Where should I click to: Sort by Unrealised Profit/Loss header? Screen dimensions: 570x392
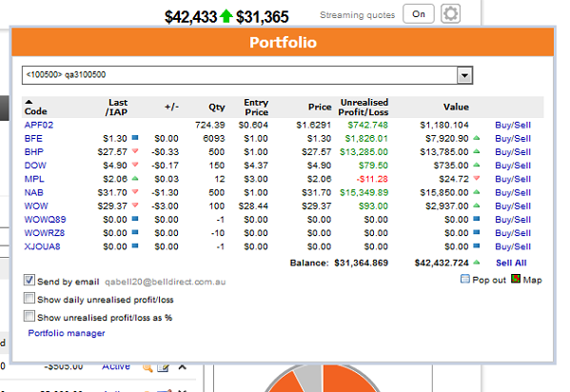pyautogui.click(x=364, y=108)
